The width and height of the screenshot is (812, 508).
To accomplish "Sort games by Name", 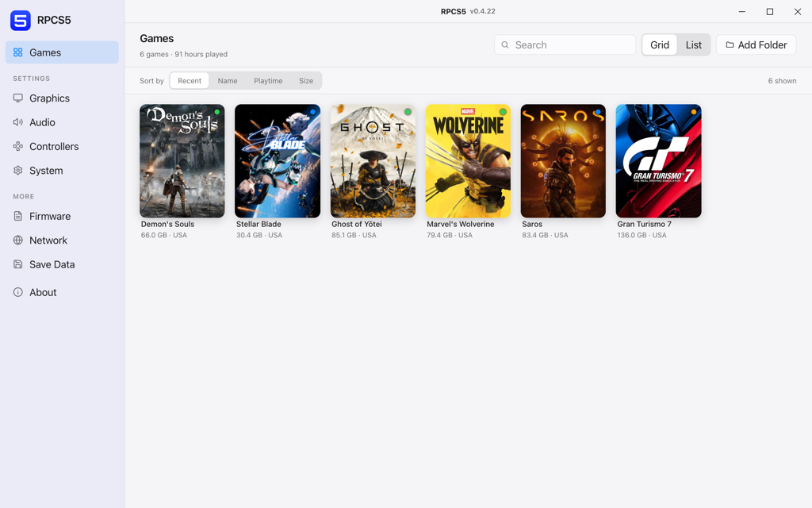I will (x=228, y=81).
